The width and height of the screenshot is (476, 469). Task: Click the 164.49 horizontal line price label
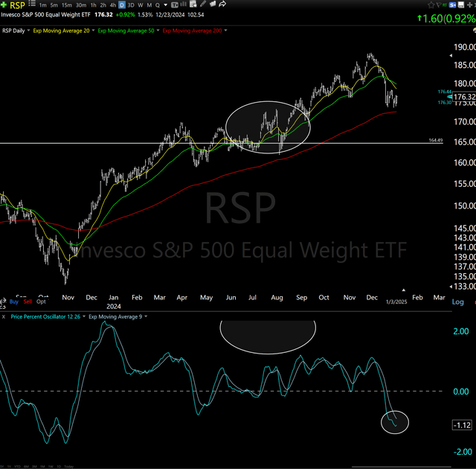436,140
